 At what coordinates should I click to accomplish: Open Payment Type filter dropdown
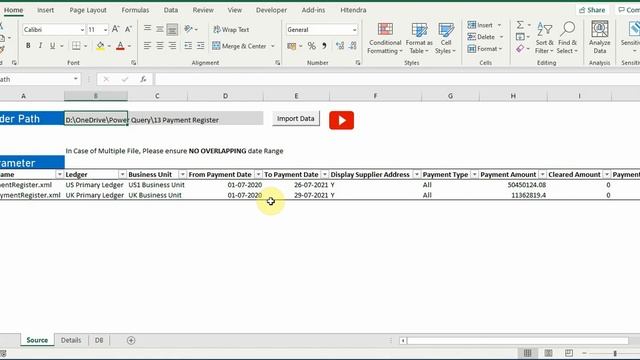point(474,175)
